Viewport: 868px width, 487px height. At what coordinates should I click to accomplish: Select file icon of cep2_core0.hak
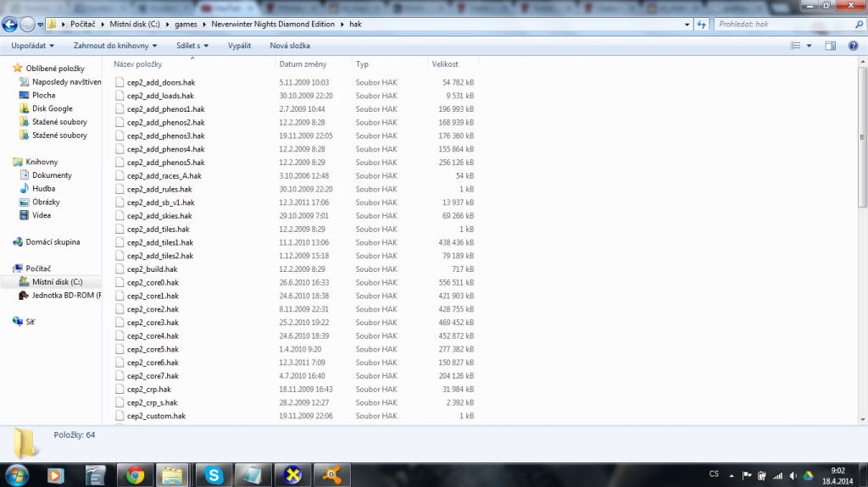pyautogui.click(x=120, y=282)
